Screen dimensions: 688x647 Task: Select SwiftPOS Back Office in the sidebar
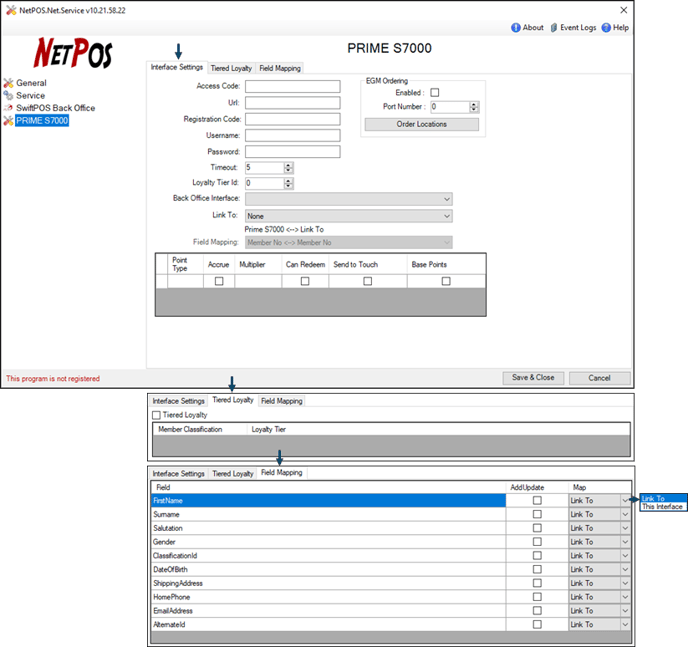pos(55,108)
